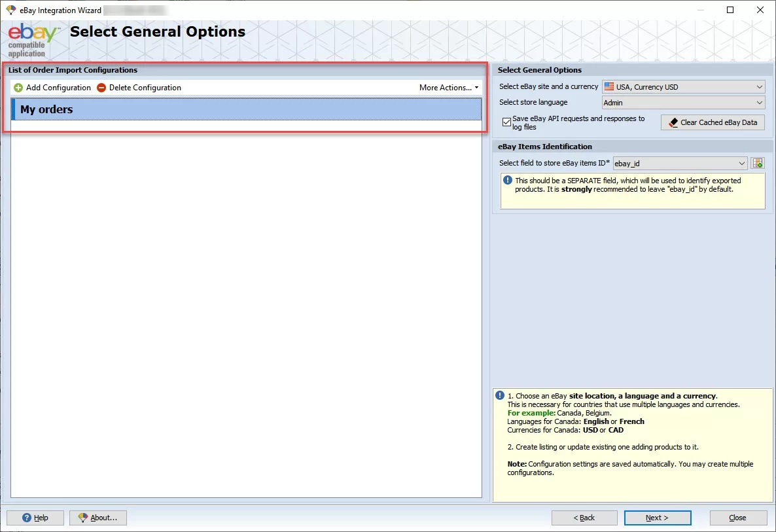This screenshot has width=776, height=532.
Task: Click the 'Select store language' label
Action: (533, 103)
